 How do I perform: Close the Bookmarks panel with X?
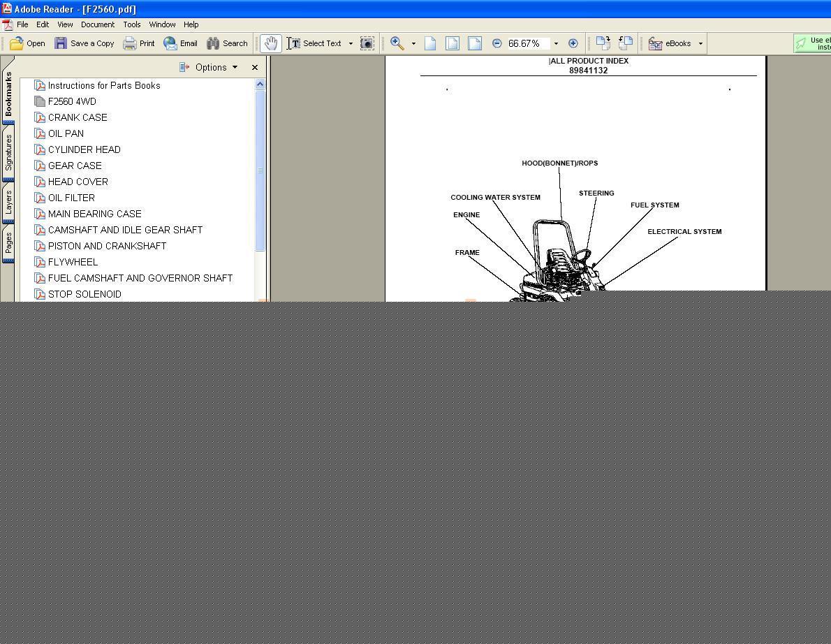[x=255, y=67]
